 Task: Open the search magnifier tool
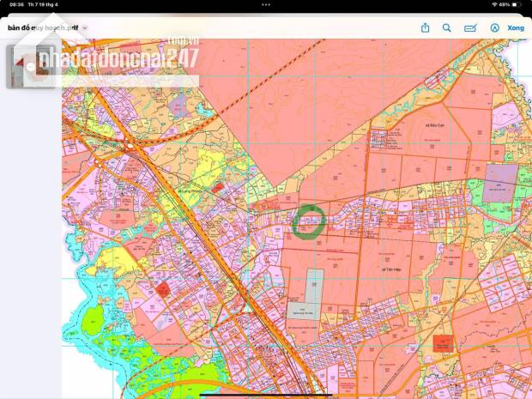(x=447, y=27)
